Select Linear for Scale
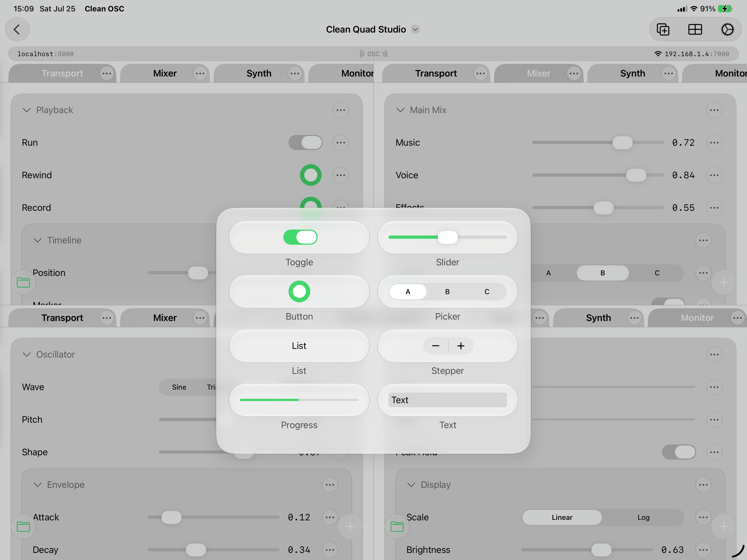This screenshot has height=560, width=747. [x=562, y=517]
